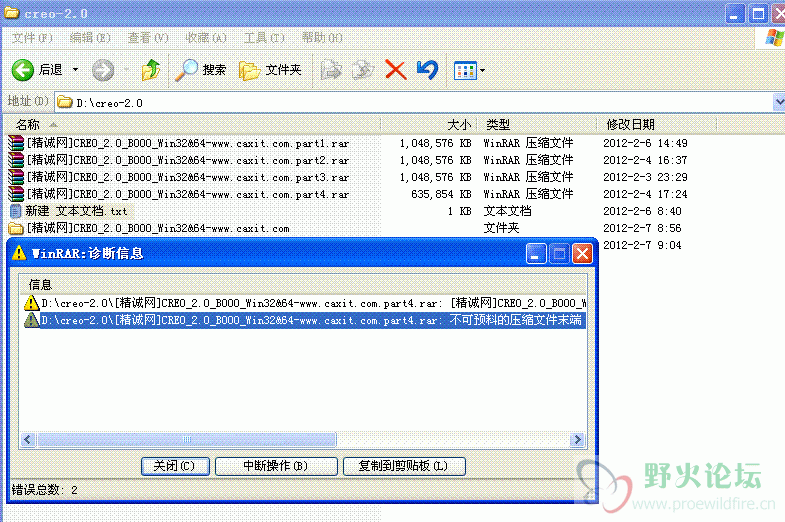Click the size value 635,854 KB
Image resolution: width=785 pixels, height=522 pixels.
point(441,194)
